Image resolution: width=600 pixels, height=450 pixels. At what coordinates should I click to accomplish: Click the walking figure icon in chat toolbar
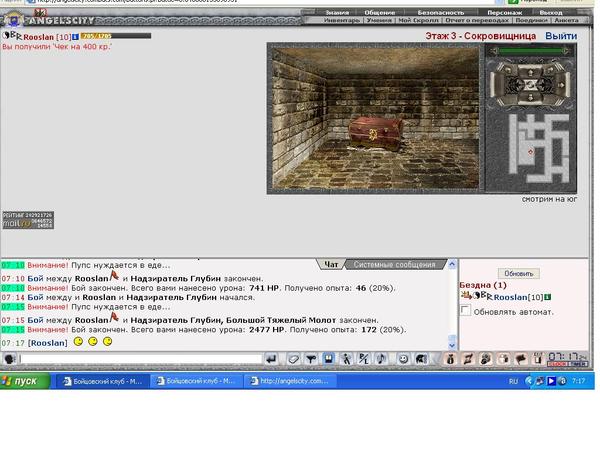point(346,359)
